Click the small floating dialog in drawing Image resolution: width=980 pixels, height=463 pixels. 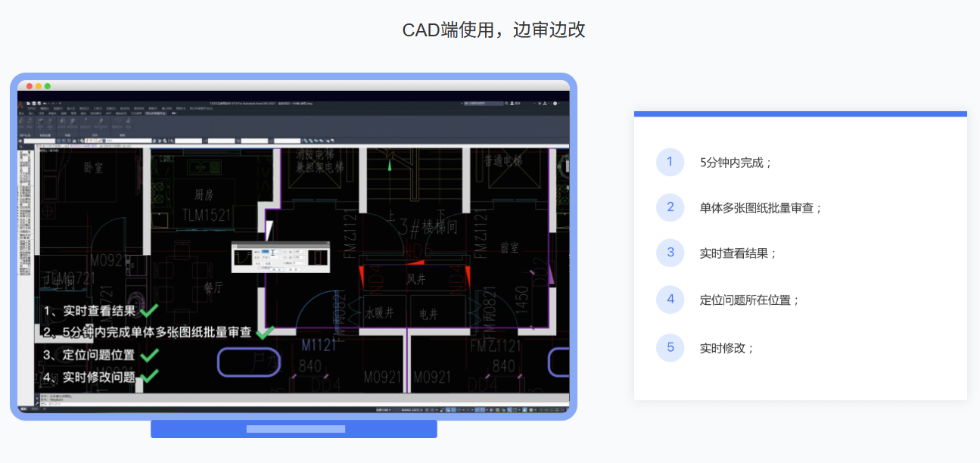(281, 256)
